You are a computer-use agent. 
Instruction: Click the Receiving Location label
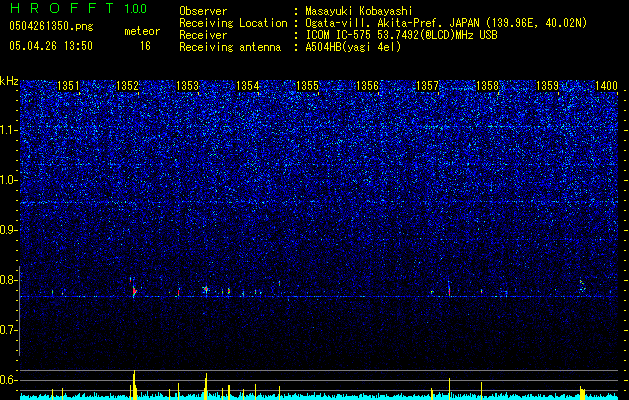click(x=233, y=23)
